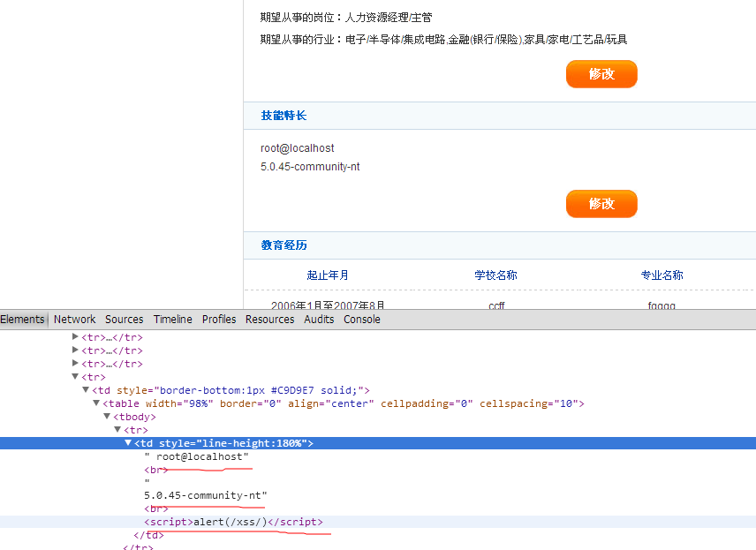Click the 起止年月 column header
Screen dimensions: 756x550
tap(328, 275)
